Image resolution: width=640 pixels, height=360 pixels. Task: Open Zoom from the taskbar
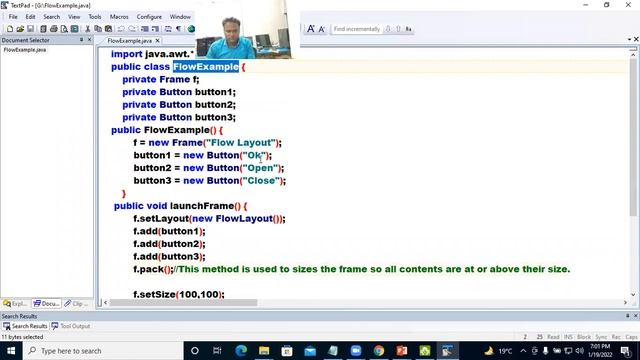(356, 351)
